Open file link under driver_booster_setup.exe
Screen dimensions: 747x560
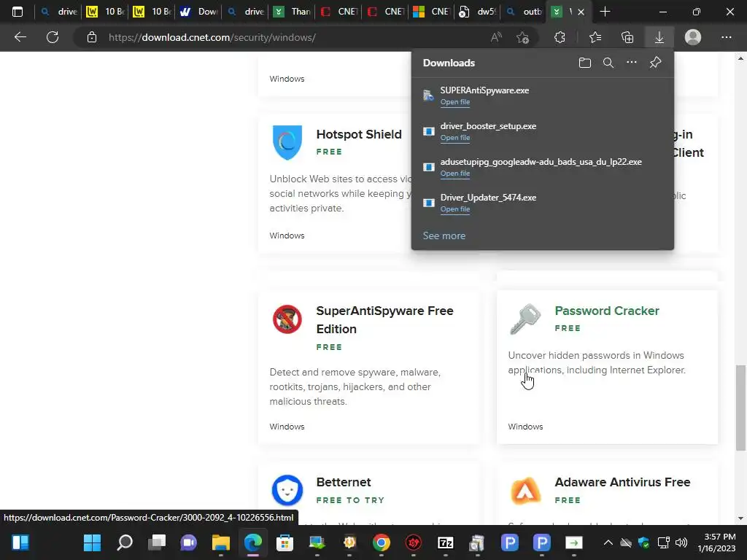click(x=455, y=138)
